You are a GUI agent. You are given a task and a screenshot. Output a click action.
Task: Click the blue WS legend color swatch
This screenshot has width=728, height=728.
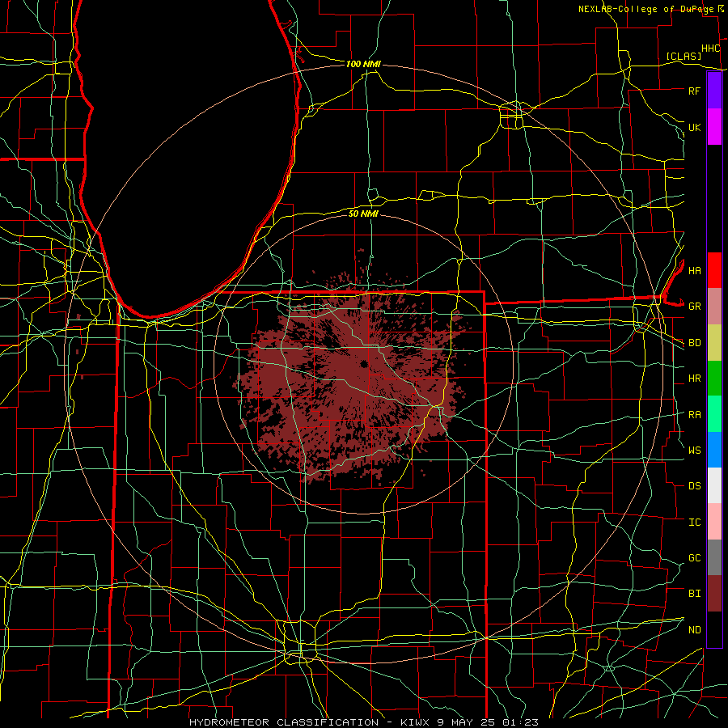714,450
